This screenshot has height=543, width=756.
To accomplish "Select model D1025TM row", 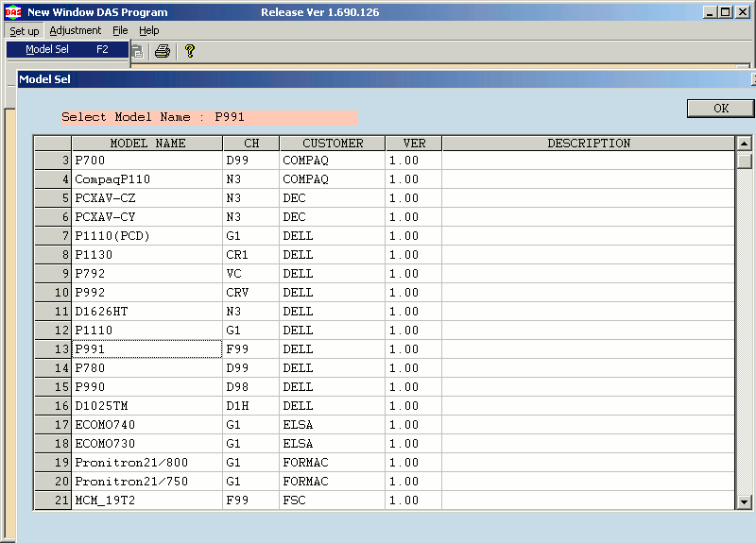I will (147, 406).
